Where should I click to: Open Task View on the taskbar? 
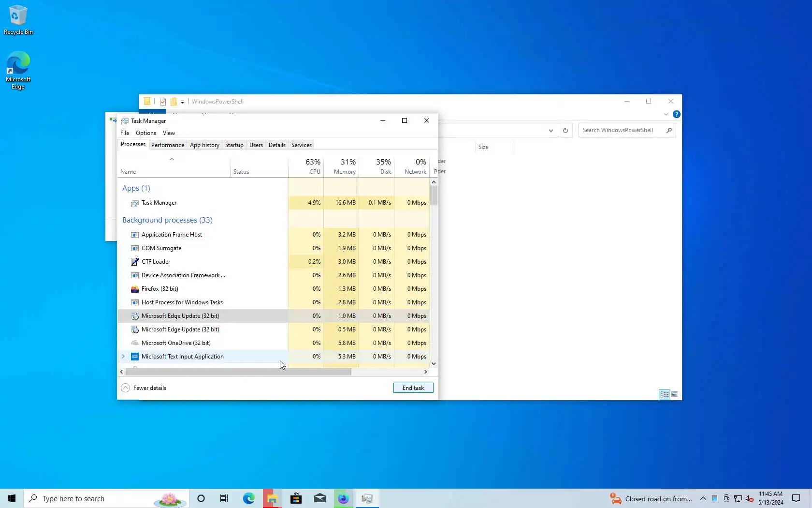(224, 498)
